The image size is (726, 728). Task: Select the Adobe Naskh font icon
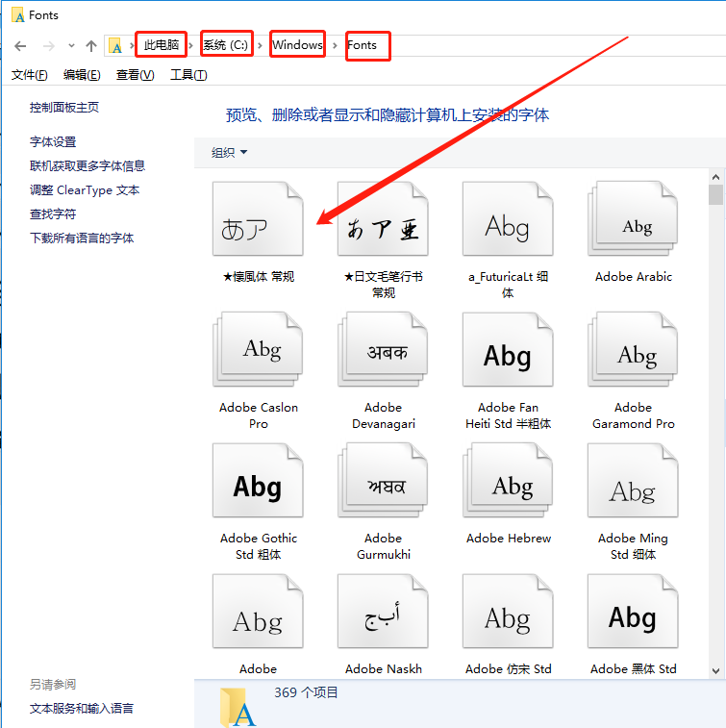tap(383, 611)
